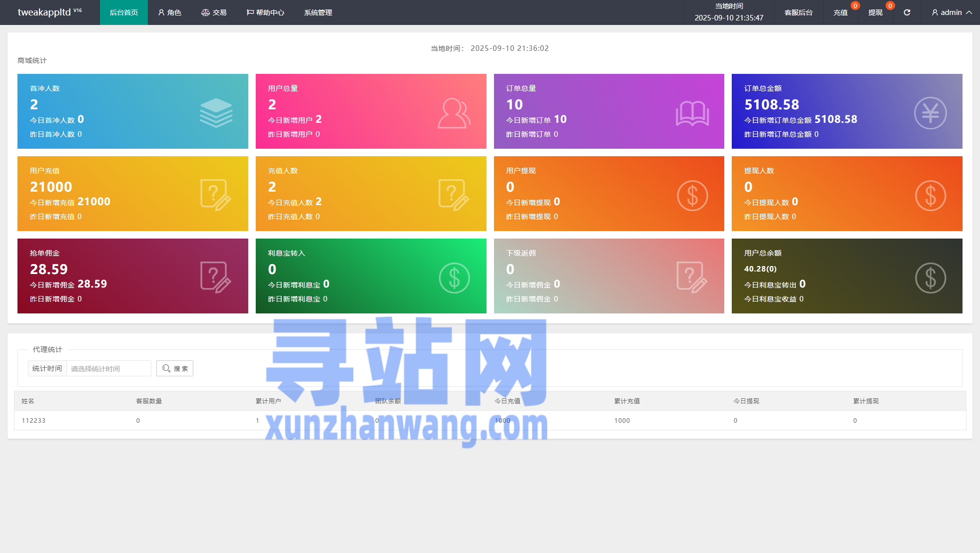The height and width of the screenshot is (553, 980).
Task: Click the layers icon on 首冲人数 card
Action: (216, 113)
